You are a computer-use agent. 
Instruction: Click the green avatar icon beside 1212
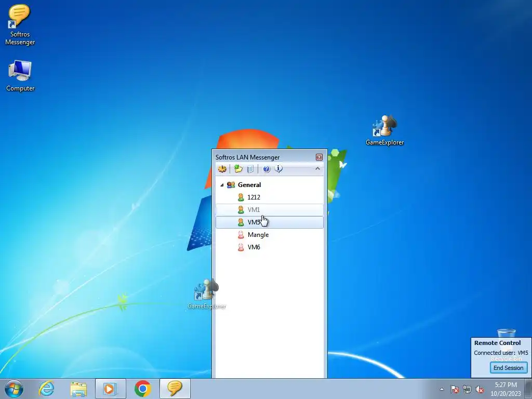coord(241,197)
